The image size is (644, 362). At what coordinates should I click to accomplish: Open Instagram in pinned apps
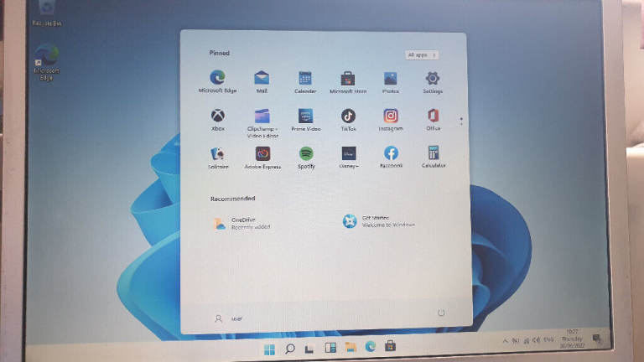[391, 116]
